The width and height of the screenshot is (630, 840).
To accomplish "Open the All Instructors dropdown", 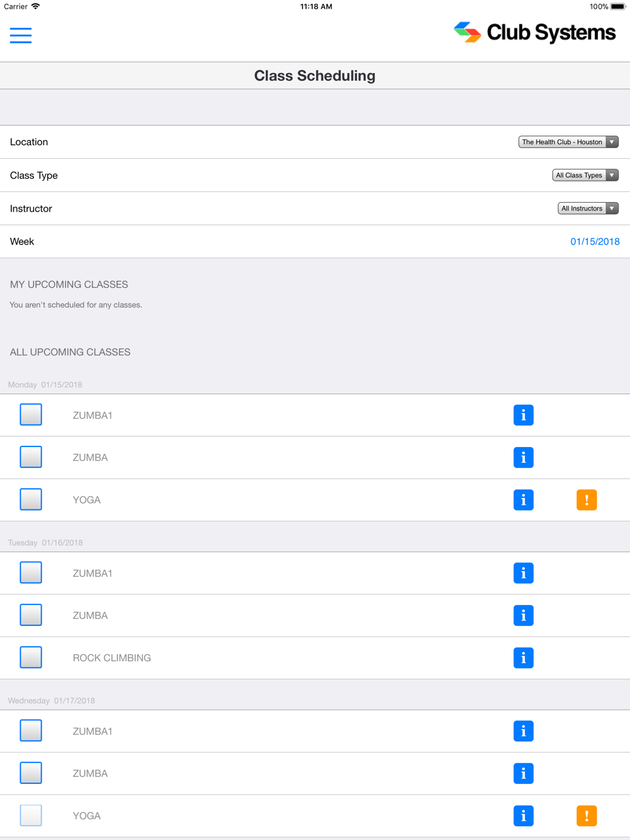I will tap(588, 208).
